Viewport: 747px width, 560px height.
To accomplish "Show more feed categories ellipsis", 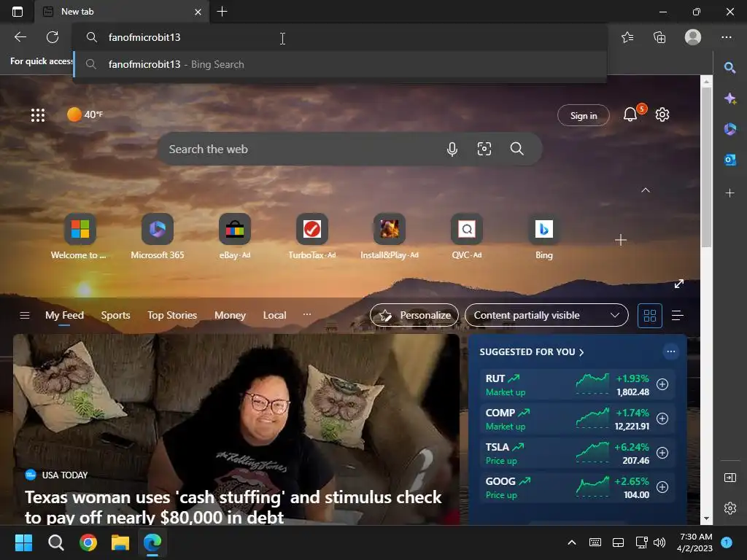I will [x=307, y=314].
